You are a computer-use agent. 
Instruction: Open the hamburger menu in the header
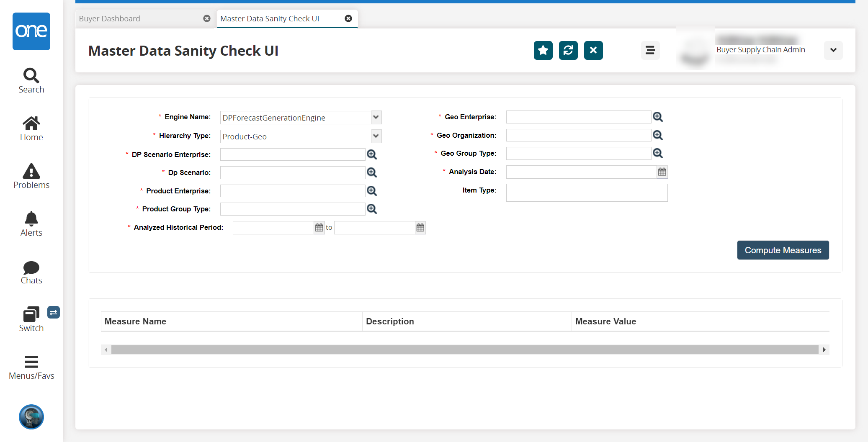650,51
